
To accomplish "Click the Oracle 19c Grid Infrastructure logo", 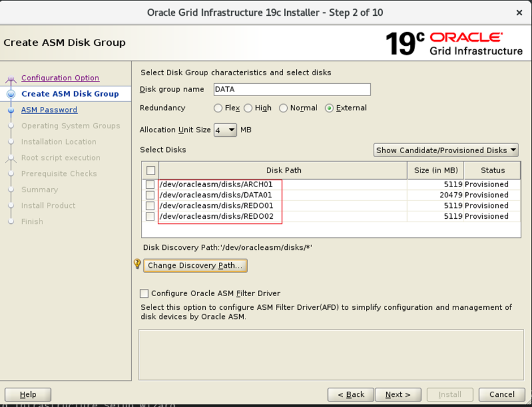I will (454, 44).
